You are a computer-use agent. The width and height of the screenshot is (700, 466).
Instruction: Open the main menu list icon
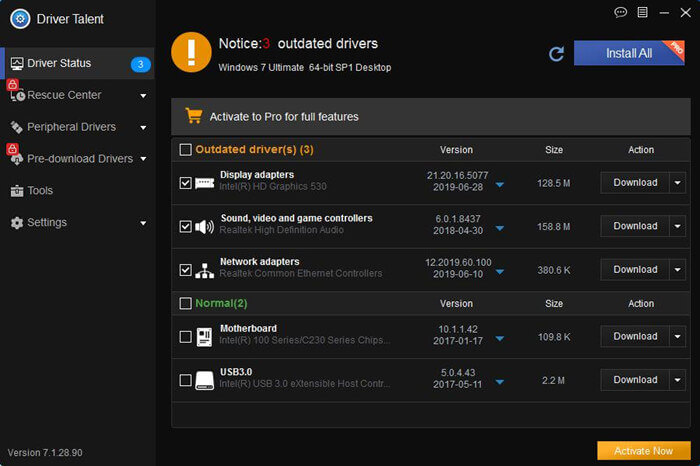tap(642, 12)
